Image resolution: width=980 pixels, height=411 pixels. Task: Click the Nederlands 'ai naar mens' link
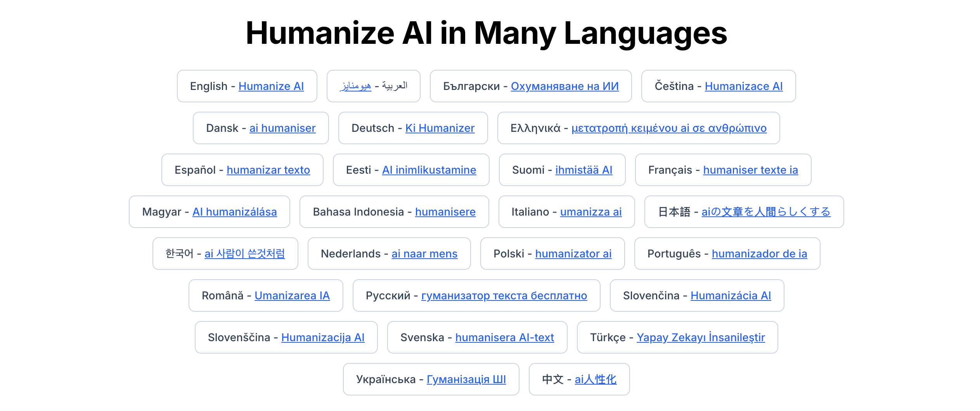pyautogui.click(x=424, y=254)
